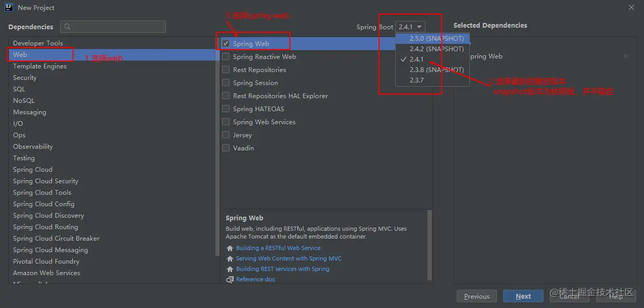The height and width of the screenshot is (308, 644).
Task: Click the Previous button
Action: (477, 296)
